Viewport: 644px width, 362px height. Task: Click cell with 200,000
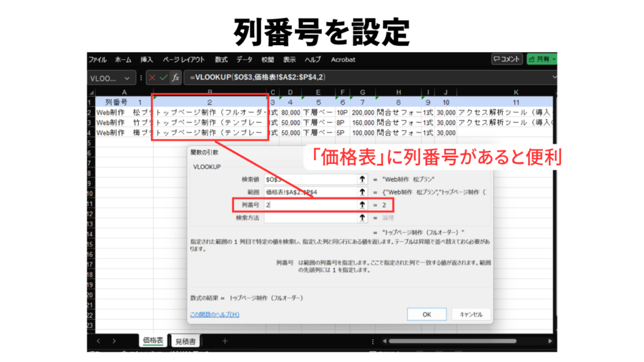click(363, 112)
